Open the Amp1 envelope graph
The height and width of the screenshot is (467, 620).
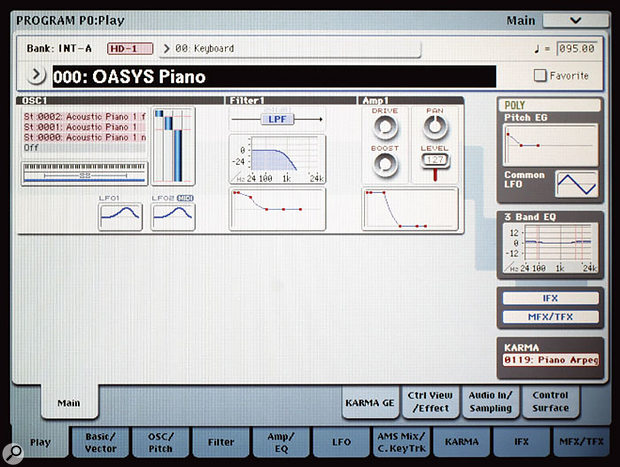(410, 209)
